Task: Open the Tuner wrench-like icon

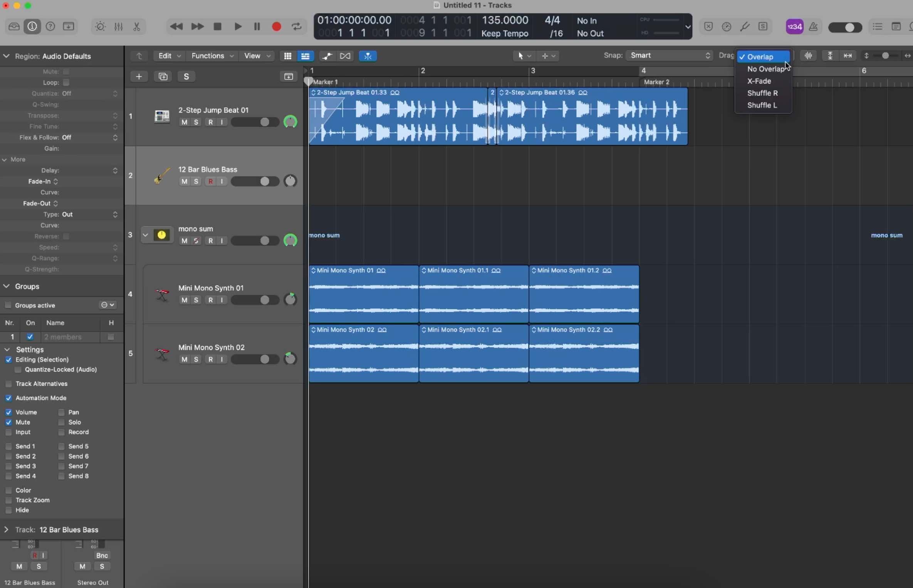Action: [x=745, y=27]
